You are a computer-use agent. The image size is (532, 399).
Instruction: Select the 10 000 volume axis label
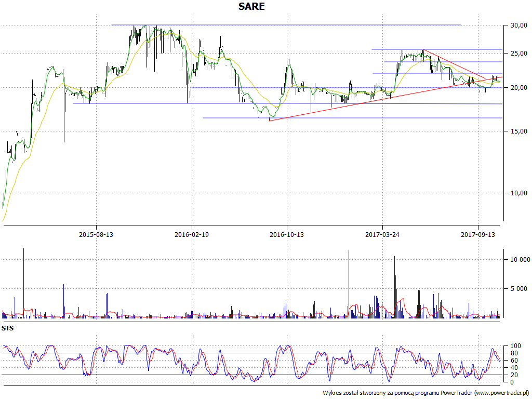click(520, 260)
